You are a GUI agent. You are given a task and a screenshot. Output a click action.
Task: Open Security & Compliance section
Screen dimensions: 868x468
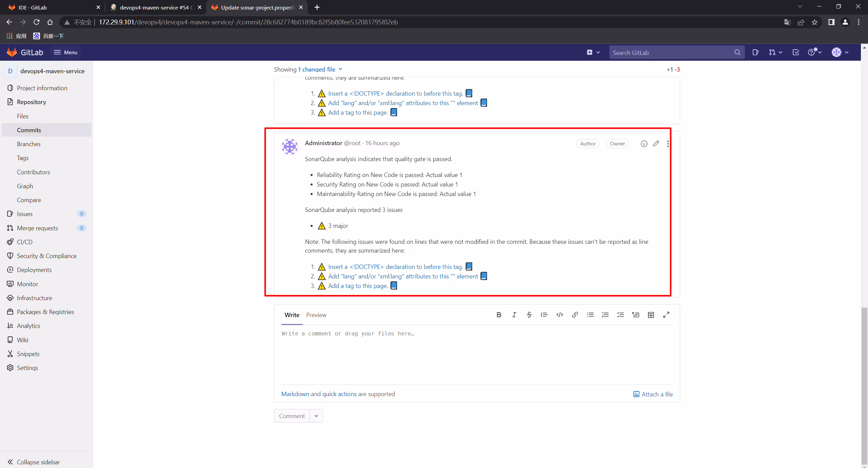tap(46, 256)
